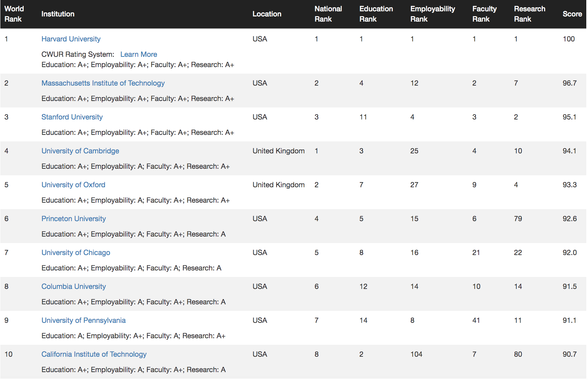Click the Faculty Rank column header
Screen dimensions: 588x380
point(485,14)
